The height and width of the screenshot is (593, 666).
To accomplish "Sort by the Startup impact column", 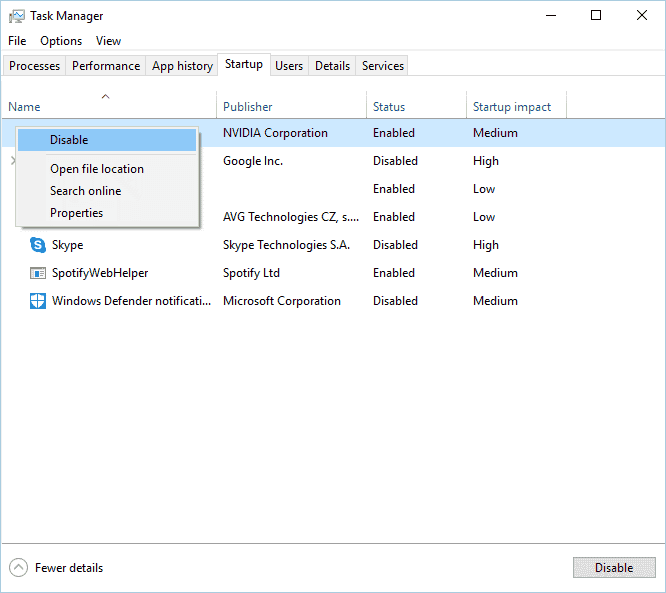I will point(512,107).
